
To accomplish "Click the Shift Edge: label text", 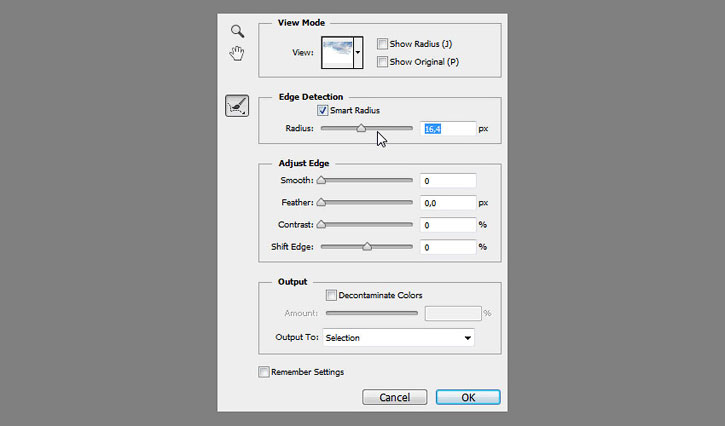I will click(x=292, y=247).
